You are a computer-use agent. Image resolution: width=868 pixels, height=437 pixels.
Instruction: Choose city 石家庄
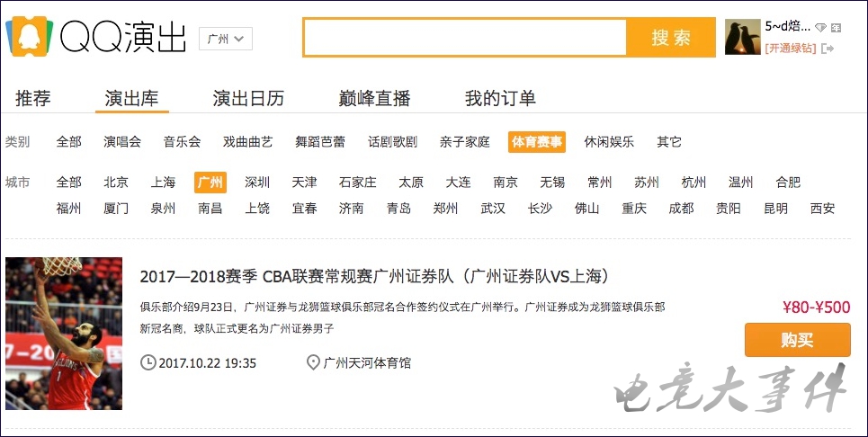pos(358,182)
